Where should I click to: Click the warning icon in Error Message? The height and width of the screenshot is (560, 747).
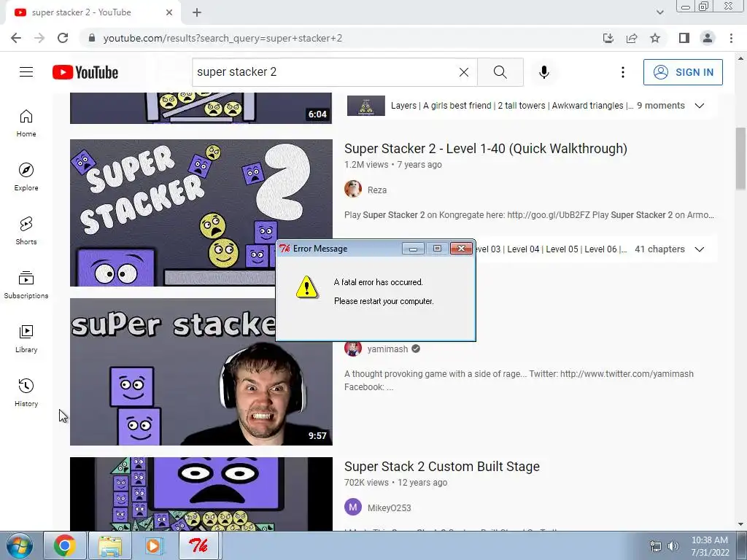307,287
